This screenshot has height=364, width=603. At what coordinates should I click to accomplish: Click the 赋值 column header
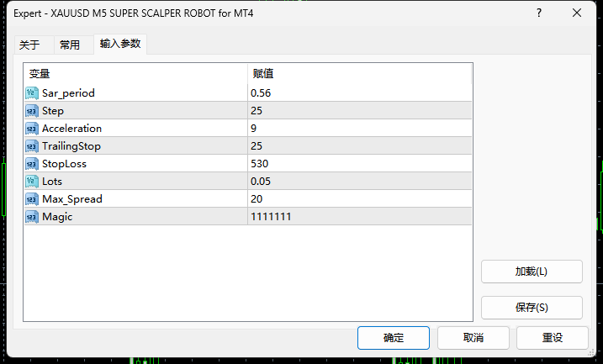pos(360,74)
